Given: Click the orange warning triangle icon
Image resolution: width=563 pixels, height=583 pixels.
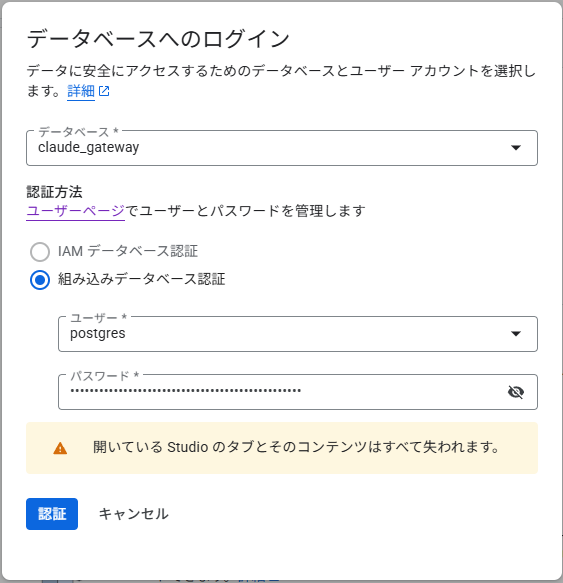Looking at the screenshot, I should click(60, 448).
